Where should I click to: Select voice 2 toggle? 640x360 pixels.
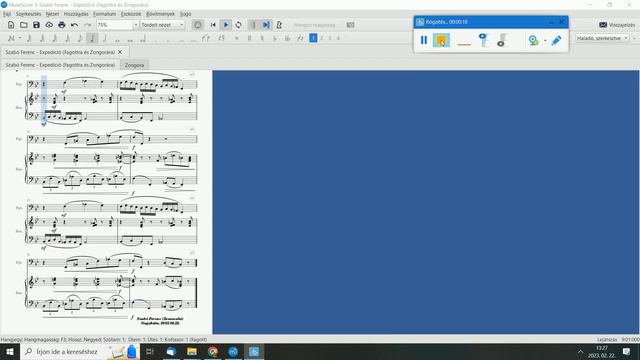[322, 38]
